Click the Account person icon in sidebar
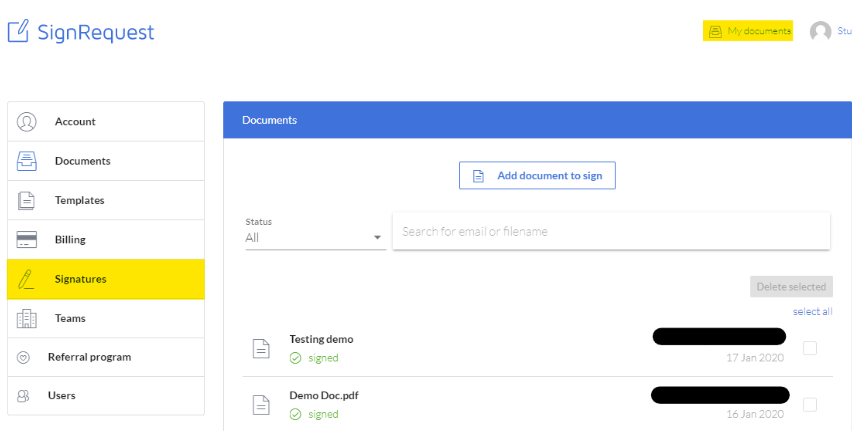Screen dimensions: 857x442 27,122
